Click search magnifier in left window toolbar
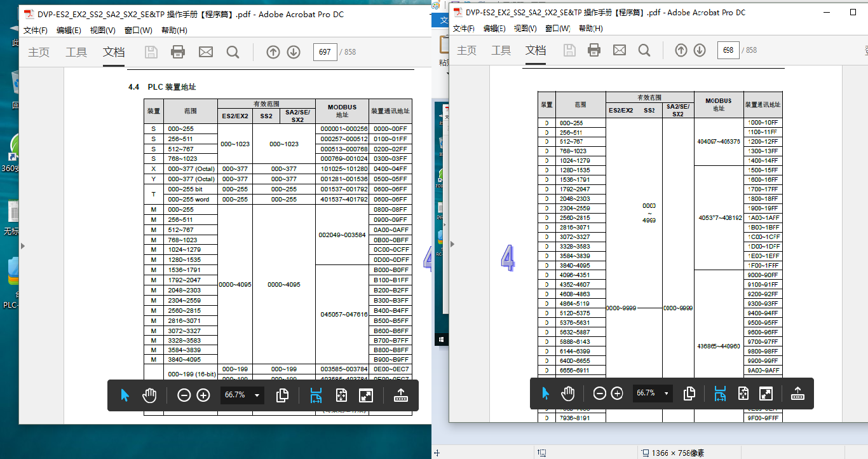Image resolution: width=868 pixels, height=459 pixels. coord(233,52)
